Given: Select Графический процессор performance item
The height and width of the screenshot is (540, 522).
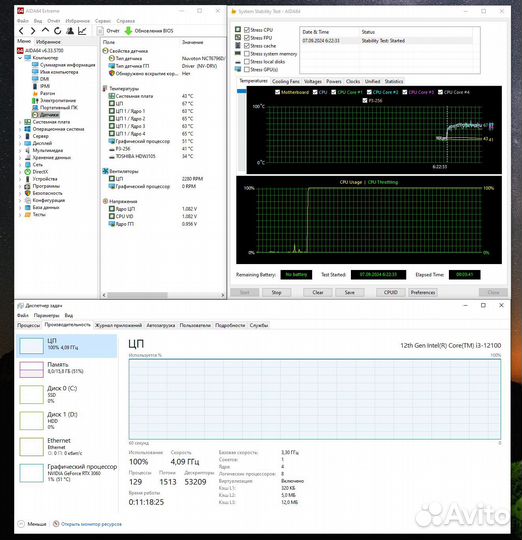Looking at the screenshot, I should (67, 472).
